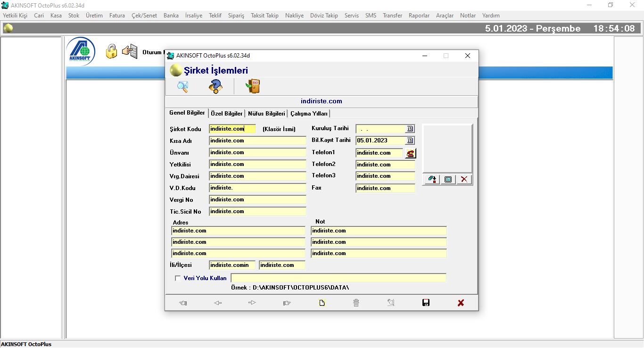Viewport: 644px width, 348px height.
Task: Click the trash can delete icon
Action: (x=356, y=303)
